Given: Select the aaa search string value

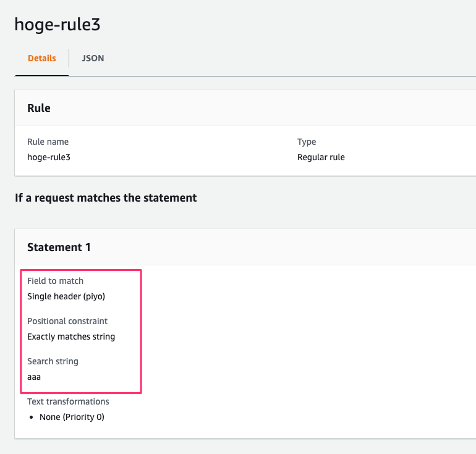Looking at the screenshot, I should (34, 376).
